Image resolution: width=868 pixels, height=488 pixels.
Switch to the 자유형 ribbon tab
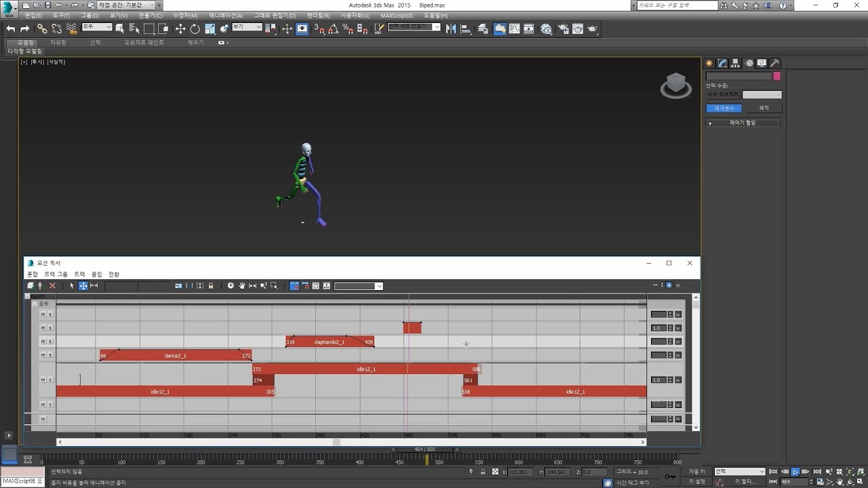[58, 43]
